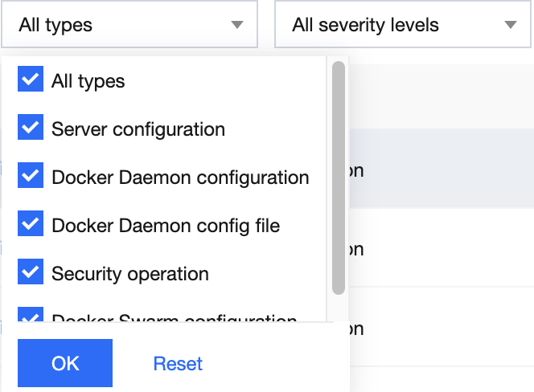This screenshot has height=392, width=534.
Task: Toggle Docker Swarm configuration checkbox
Action: tap(31, 316)
